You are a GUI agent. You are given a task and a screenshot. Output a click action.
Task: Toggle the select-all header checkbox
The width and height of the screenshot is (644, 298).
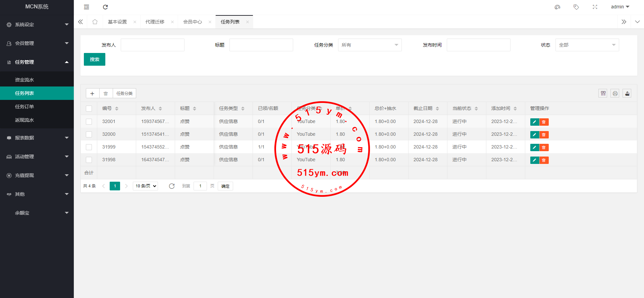[x=89, y=109]
